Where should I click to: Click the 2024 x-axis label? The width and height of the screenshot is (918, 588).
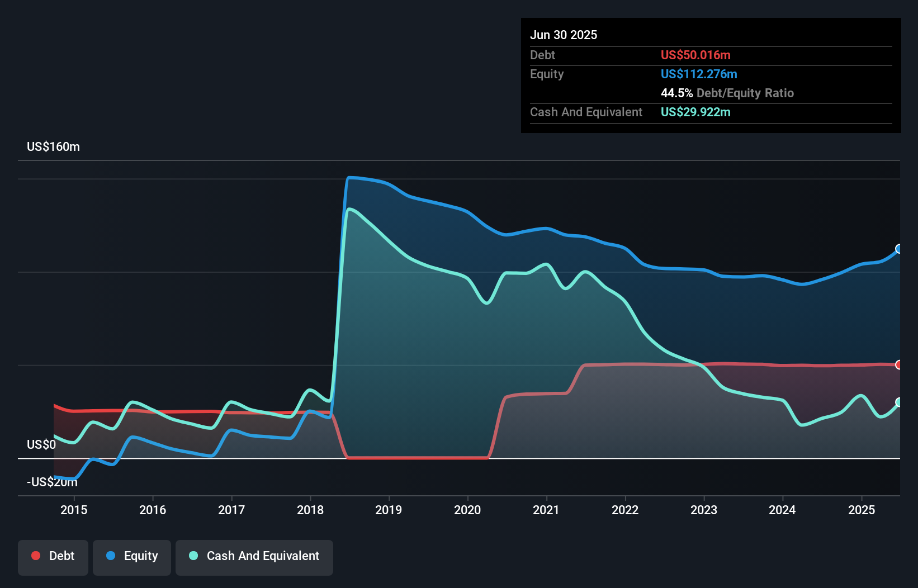(782, 510)
